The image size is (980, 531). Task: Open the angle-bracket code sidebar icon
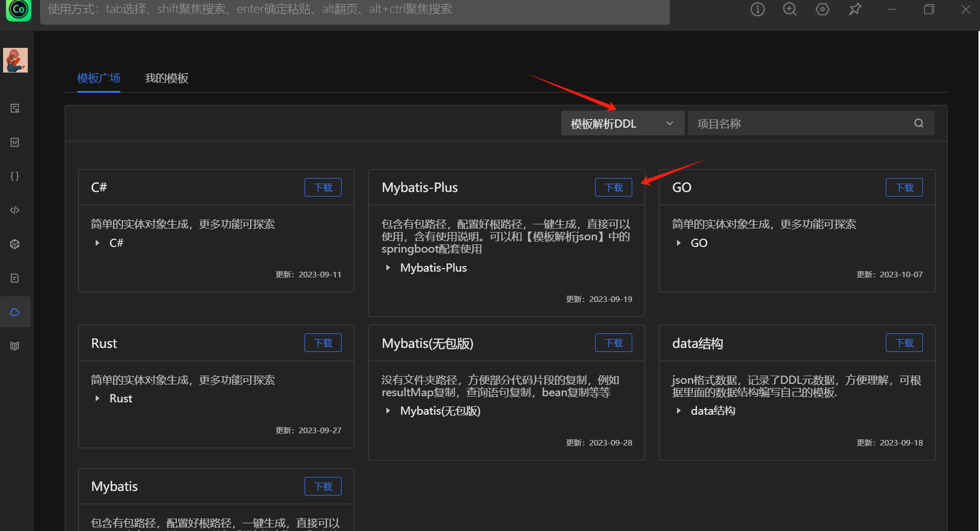[15, 210]
